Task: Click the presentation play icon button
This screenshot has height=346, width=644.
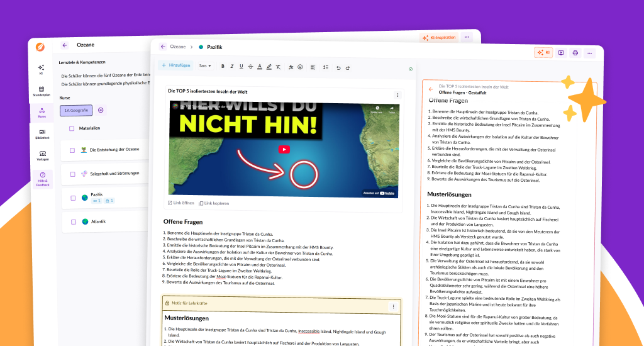Action: [x=561, y=53]
